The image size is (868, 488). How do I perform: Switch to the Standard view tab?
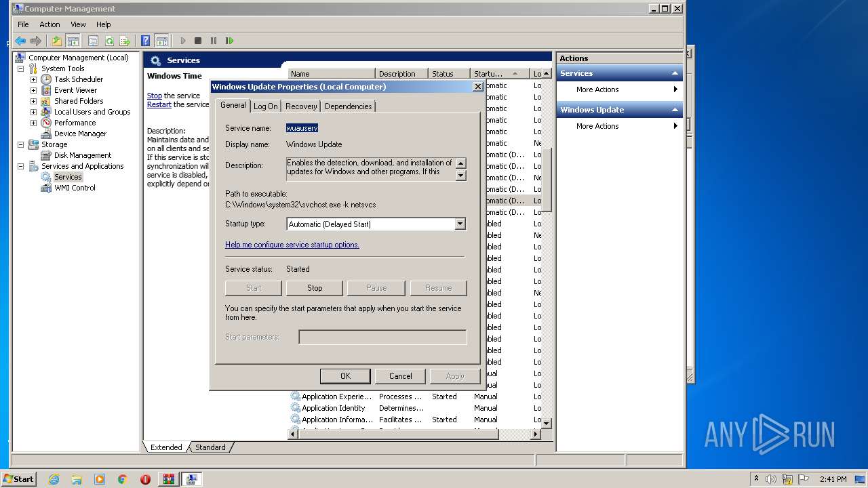(x=210, y=447)
